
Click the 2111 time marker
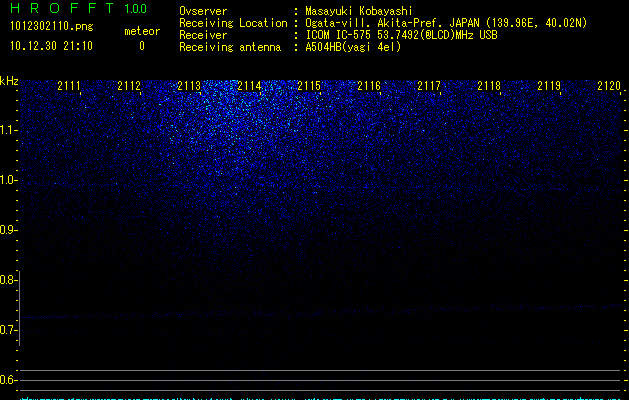point(69,86)
